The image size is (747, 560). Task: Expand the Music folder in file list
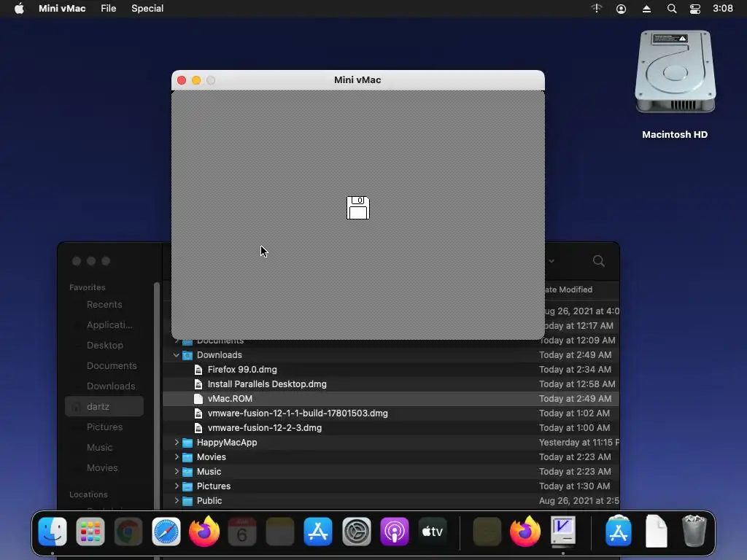177,472
